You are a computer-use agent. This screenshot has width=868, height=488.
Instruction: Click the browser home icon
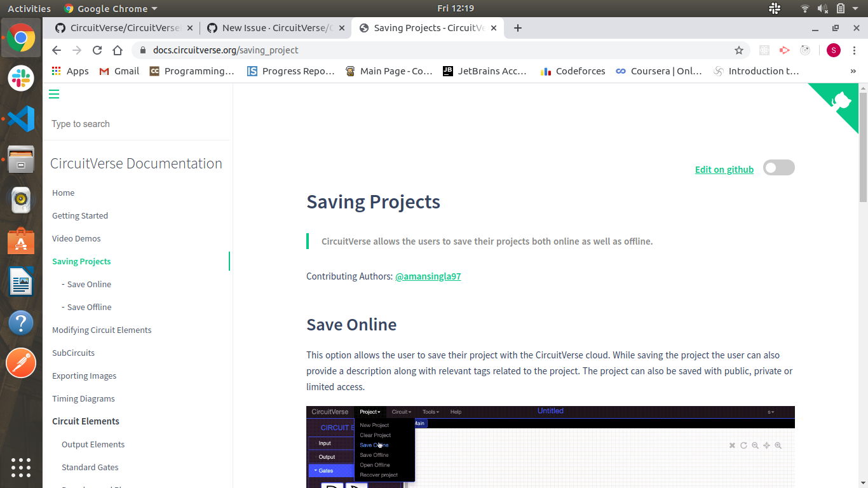click(x=117, y=50)
